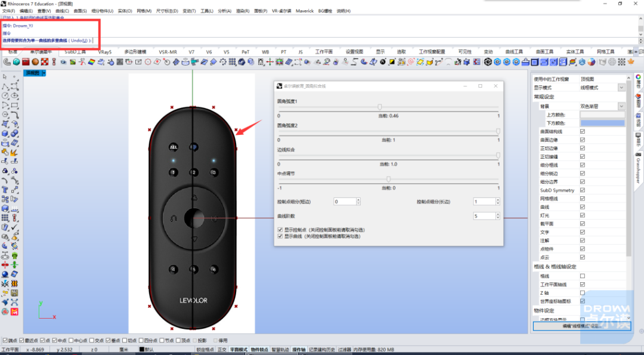Toggle 显示控制点 checkbox in the dialog
The height and width of the screenshot is (355, 644).
(280, 230)
